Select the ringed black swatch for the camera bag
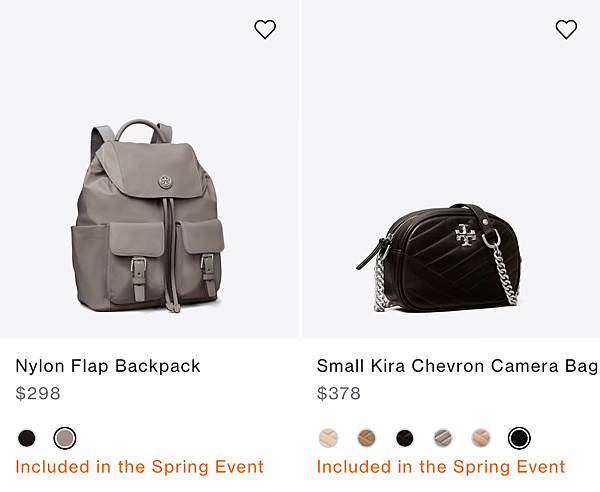 tap(519, 438)
